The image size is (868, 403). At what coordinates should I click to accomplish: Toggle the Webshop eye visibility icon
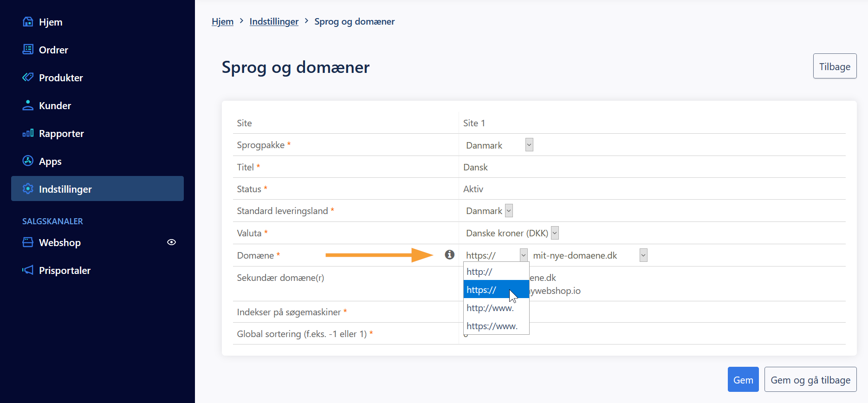coord(171,242)
